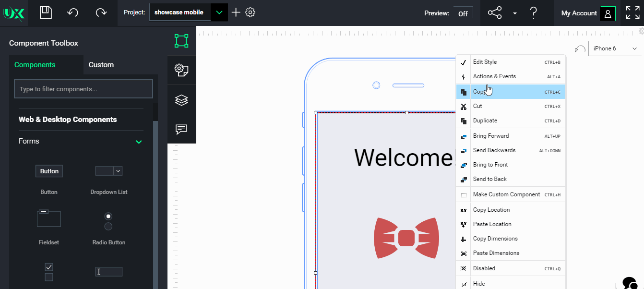Click the account avatar icon
The image size is (644, 289).
click(608, 13)
